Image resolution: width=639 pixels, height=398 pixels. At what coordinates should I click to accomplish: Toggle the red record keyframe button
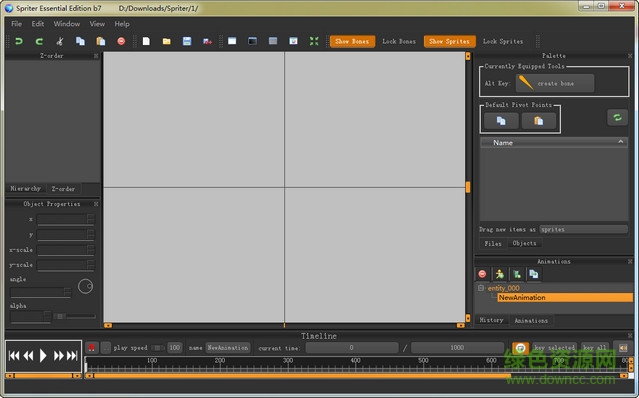92,347
